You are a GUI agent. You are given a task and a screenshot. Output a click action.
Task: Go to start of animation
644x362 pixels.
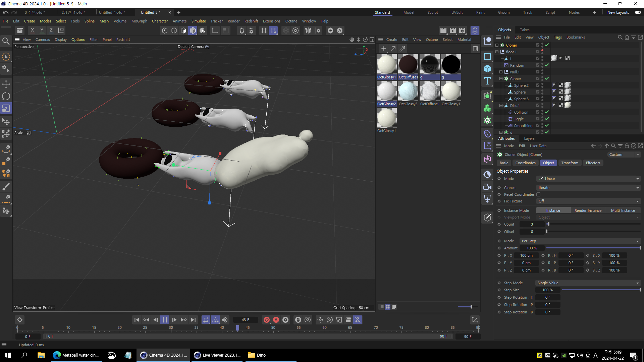pos(137,320)
